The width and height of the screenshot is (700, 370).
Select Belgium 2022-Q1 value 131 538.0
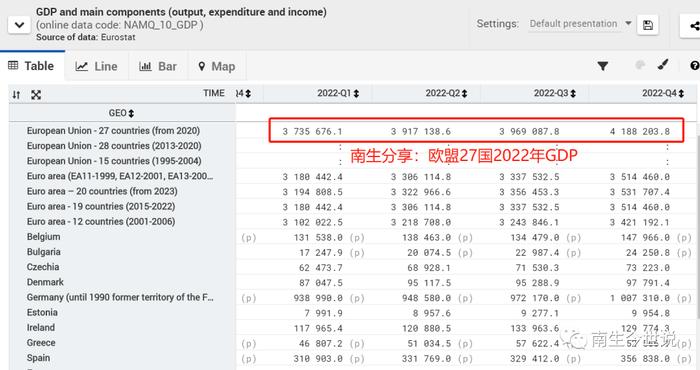pyautogui.click(x=318, y=238)
